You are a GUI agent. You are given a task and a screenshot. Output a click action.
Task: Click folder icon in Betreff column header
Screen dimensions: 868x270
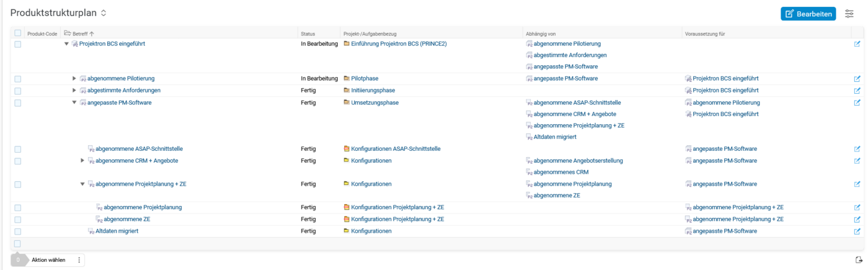[68, 33]
